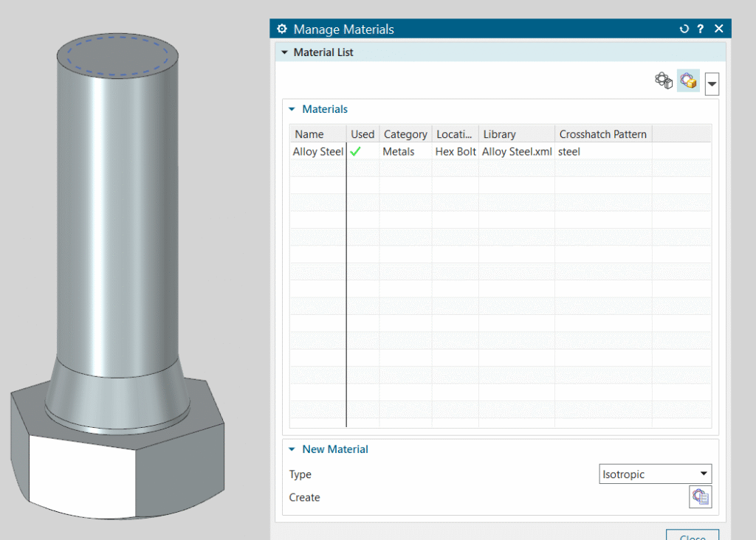Click the green Used checkmark for Alloy Steel
This screenshot has width=756, height=540.
point(355,152)
